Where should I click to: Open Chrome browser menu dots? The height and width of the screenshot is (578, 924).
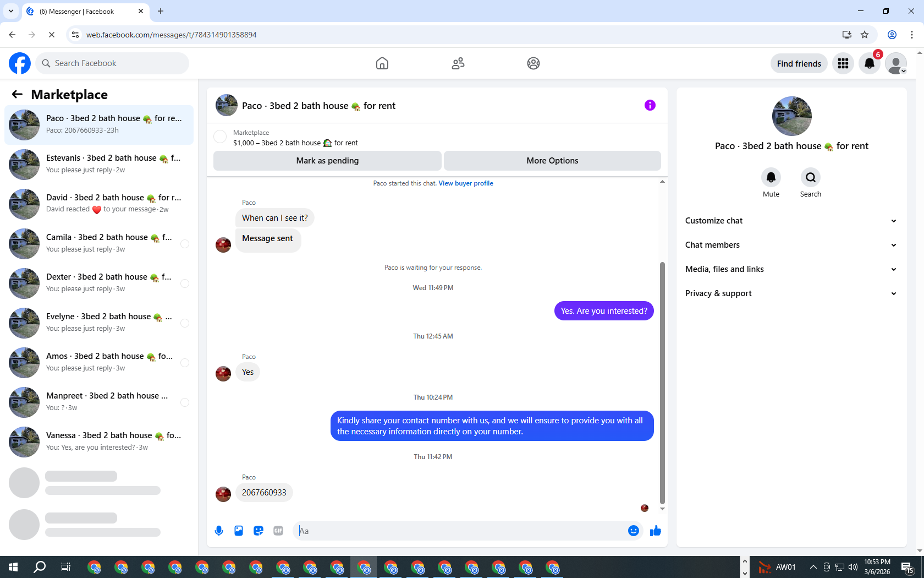[912, 35]
